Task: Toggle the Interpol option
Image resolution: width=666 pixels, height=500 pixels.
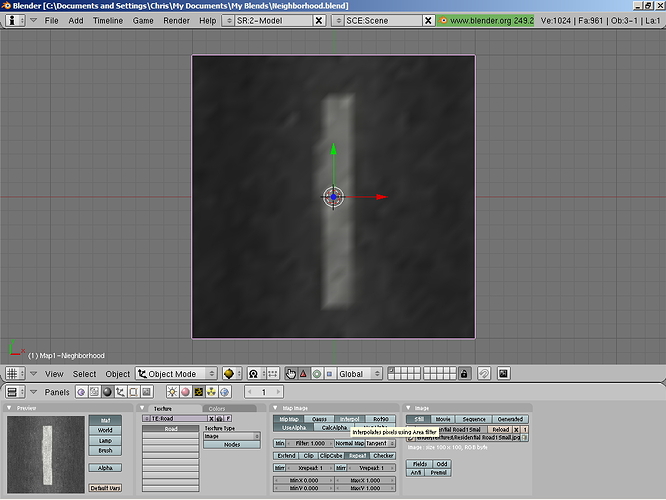Action: pos(350,419)
